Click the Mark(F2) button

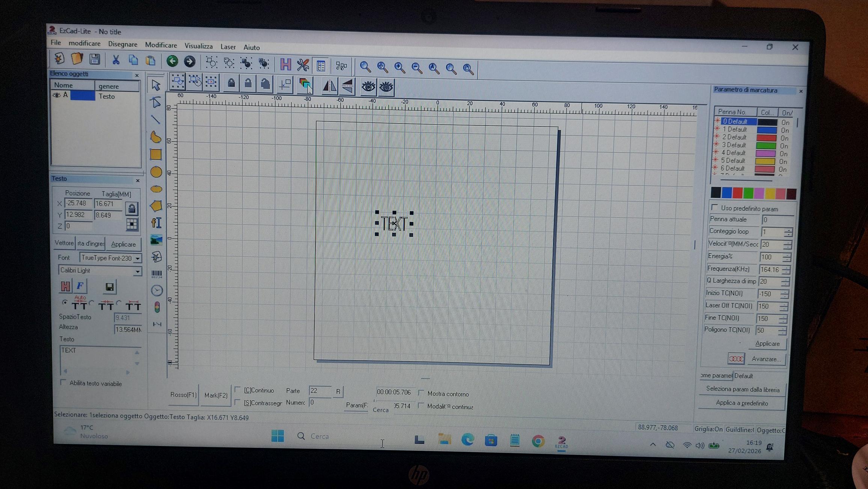[x=216, y=395]
